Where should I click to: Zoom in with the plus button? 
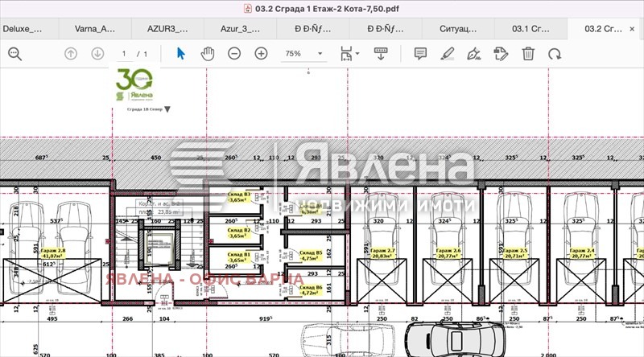[x=261, y=54]
